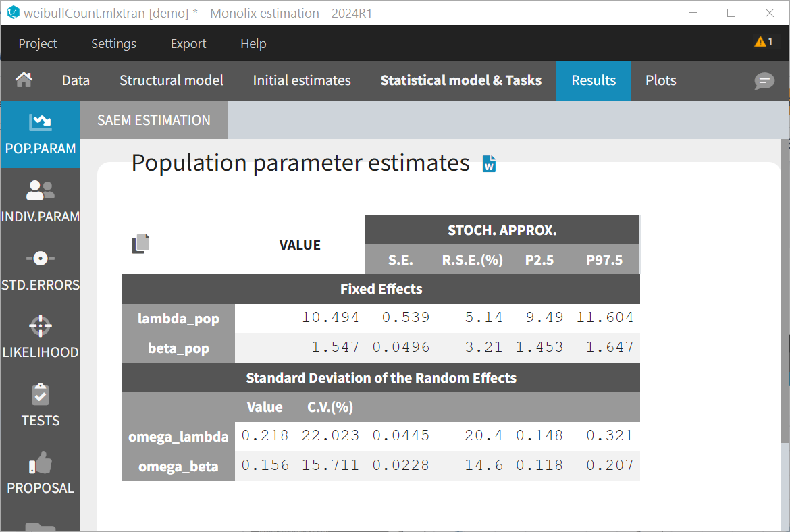Switch to the Plots tab
This screenshot has height=532, width=790.
tap(660, 80)
